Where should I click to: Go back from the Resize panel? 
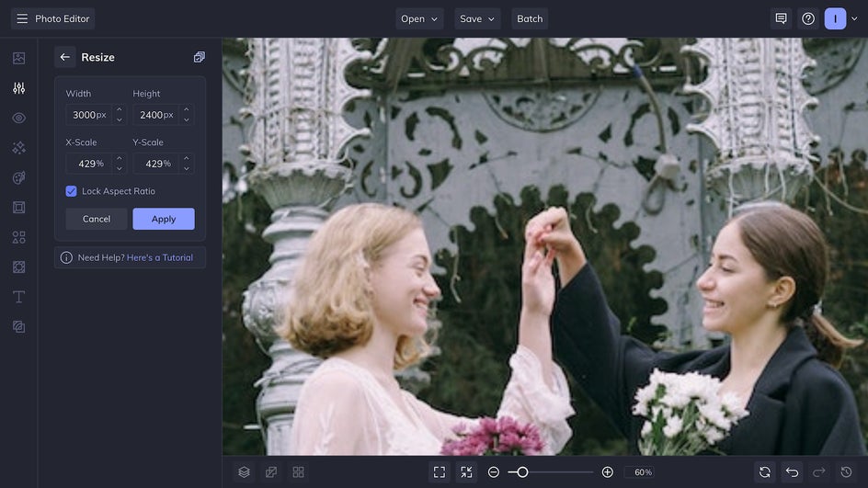tap(64, 57)
